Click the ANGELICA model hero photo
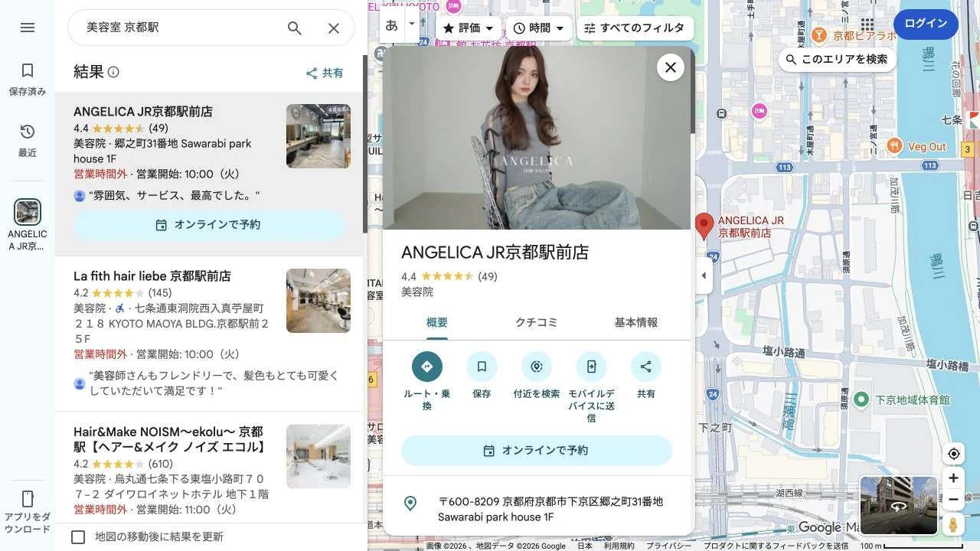The height and width of the screenshot is (551, 980). pyautogui.click(x=536, y=138)
